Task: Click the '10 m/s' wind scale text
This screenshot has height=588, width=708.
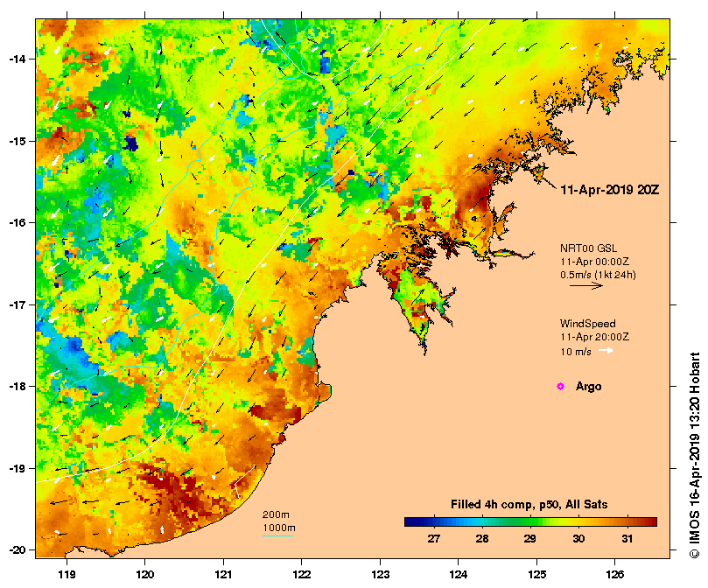Action: point(576,352)
